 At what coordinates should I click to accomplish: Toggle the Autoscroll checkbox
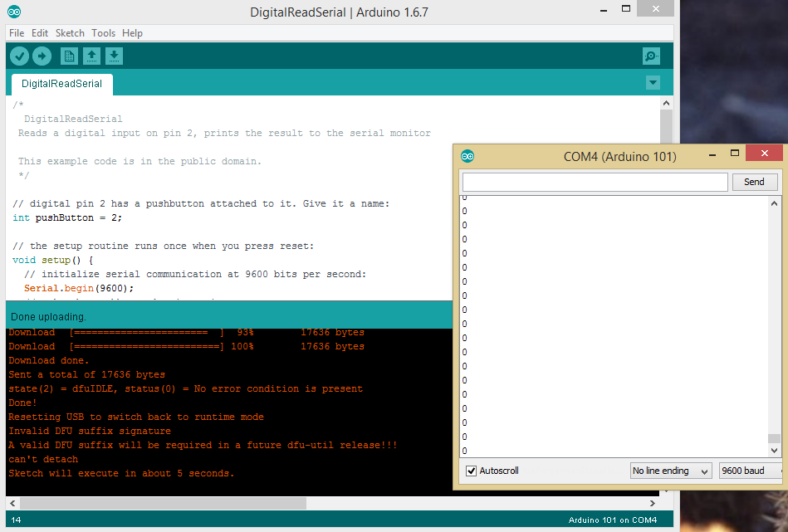tap(472, 471)
